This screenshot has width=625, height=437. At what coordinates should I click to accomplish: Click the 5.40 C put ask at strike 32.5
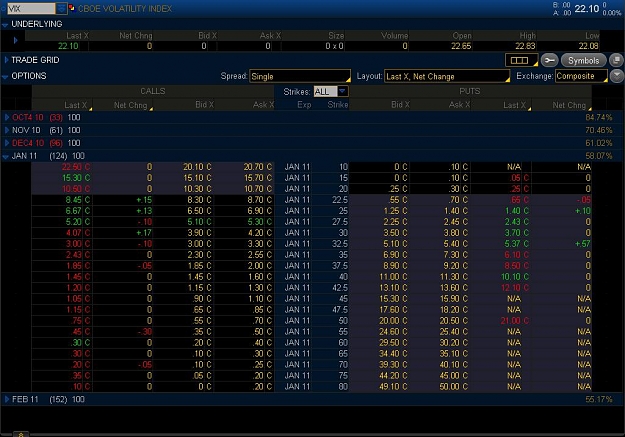click(455, 244)
